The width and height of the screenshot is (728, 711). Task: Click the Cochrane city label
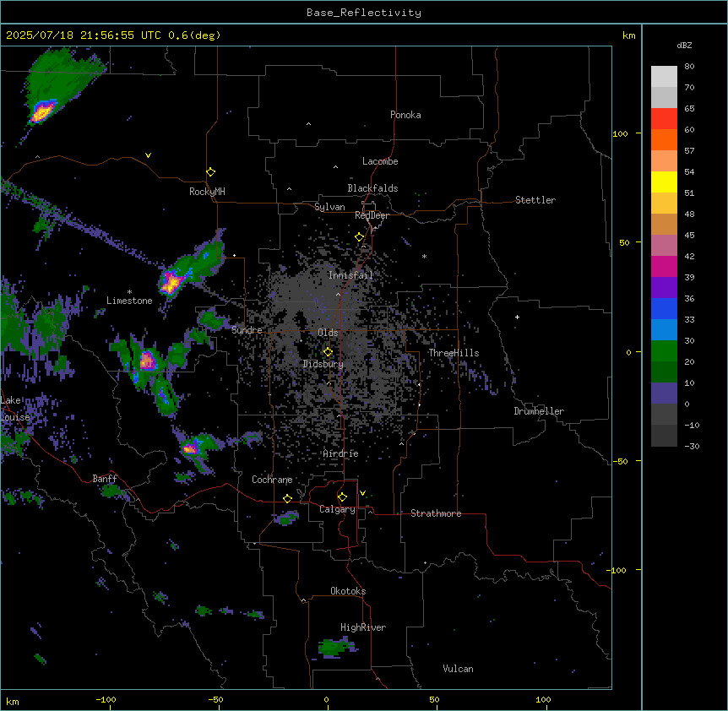[x=272, y=480]
